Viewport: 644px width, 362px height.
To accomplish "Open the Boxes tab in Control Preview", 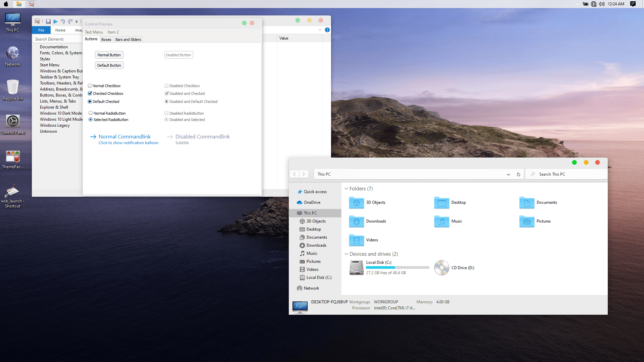I will [x=106, y=39].
